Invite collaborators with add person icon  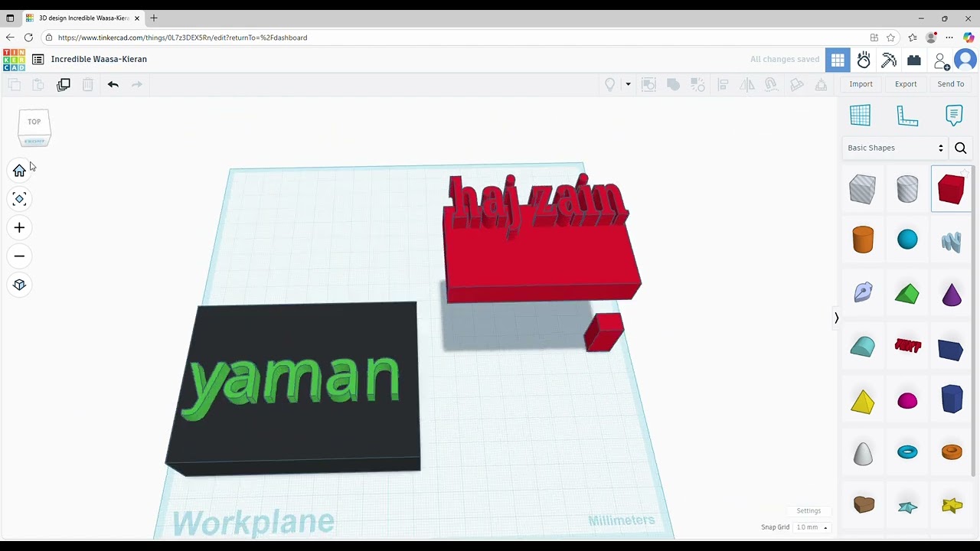click(x=942, y=60)
